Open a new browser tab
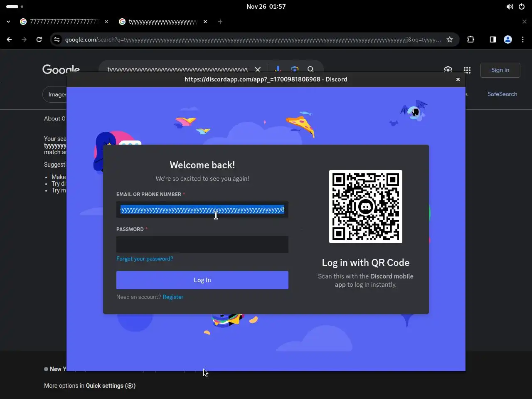The height and width of the screenshot is (399, 532). [220, 22]
